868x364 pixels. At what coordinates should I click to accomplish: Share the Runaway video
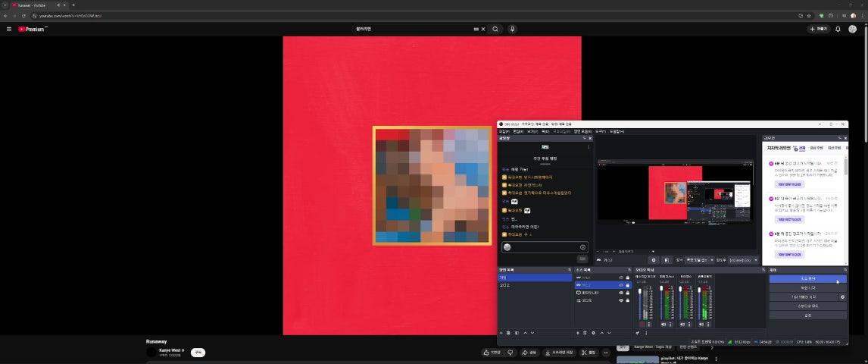[x=529, y=353]
